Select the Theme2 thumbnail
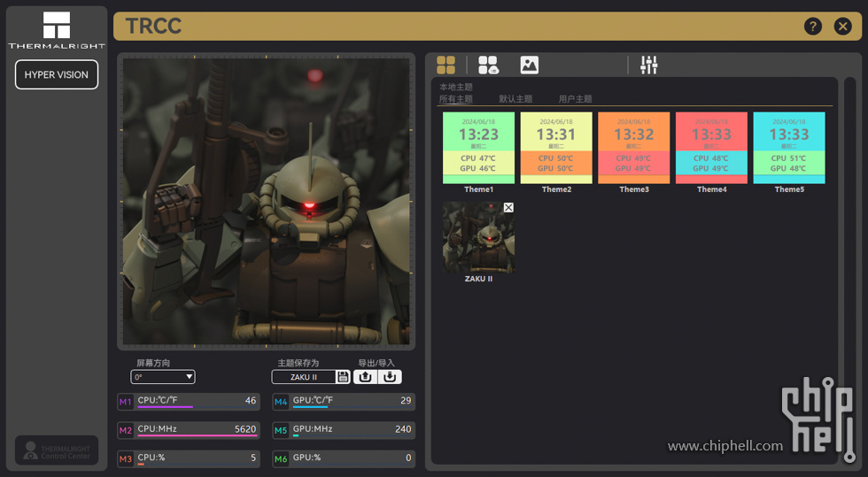The height and width of the screenshot is (477, 868). pos(556,148)
